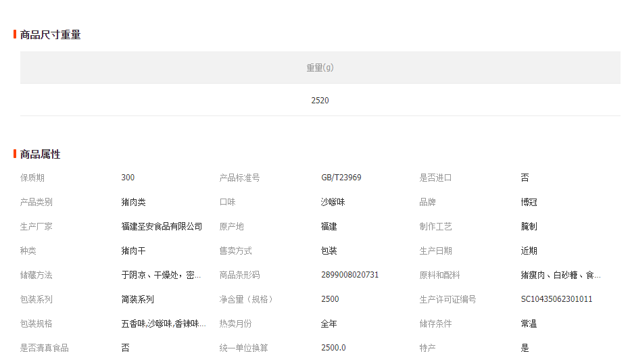Click the 生产许可证编号 attribute label
Viewport: 630px width, 364px height.
click(x=447, y=299)
